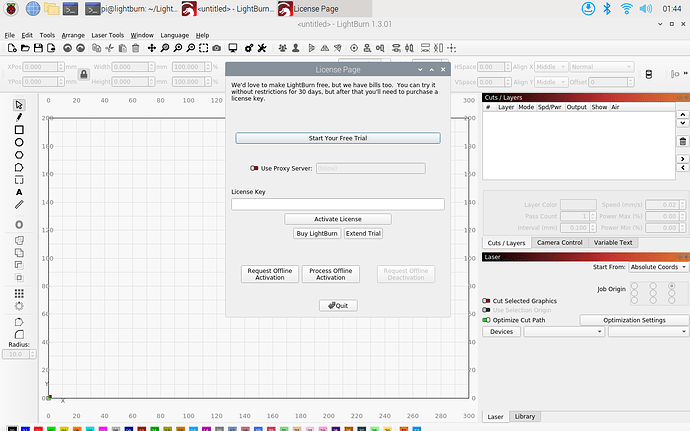Viewport: 690px width, 431px height.
Task: Choose the Rectangle drawing tool
Action: tap(19, 130)
